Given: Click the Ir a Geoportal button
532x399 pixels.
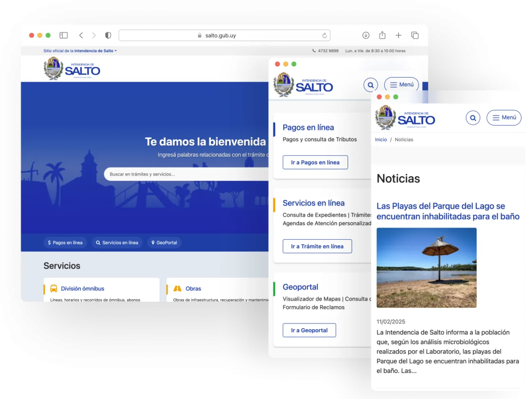Looking at the screenshot, I should click(x=309, y=330).
